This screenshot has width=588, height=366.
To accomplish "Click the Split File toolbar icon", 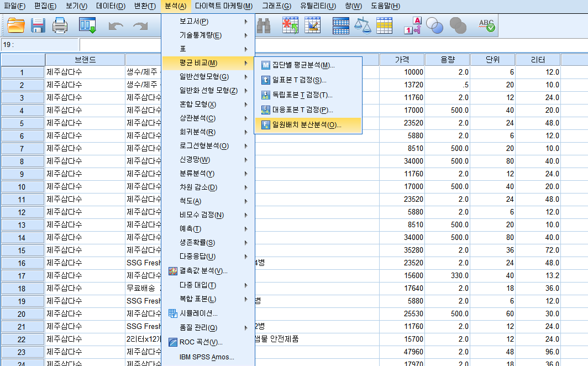I will pos(340,26).
